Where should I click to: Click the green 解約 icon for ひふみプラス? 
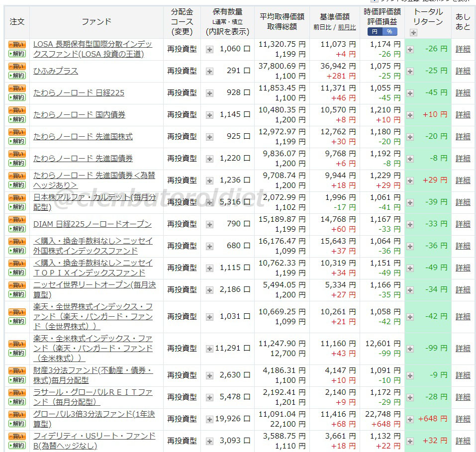click(x=16, y=75)
